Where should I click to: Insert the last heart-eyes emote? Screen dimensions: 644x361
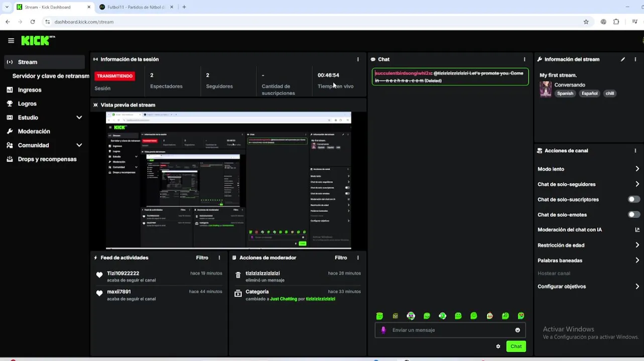coord(521,316)
